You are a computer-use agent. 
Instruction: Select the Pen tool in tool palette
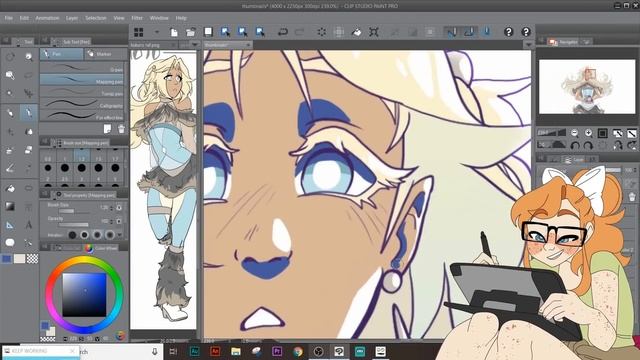[x=28, y=113]
